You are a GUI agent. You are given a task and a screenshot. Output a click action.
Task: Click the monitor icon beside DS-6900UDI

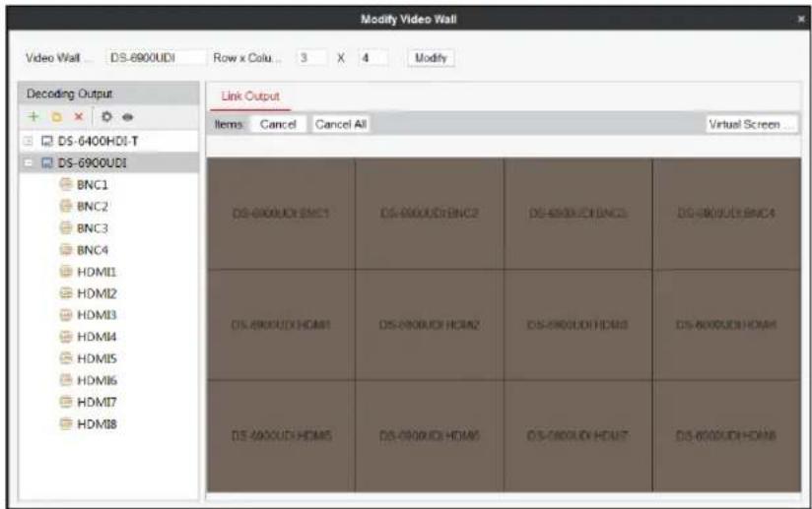point(47,163)
